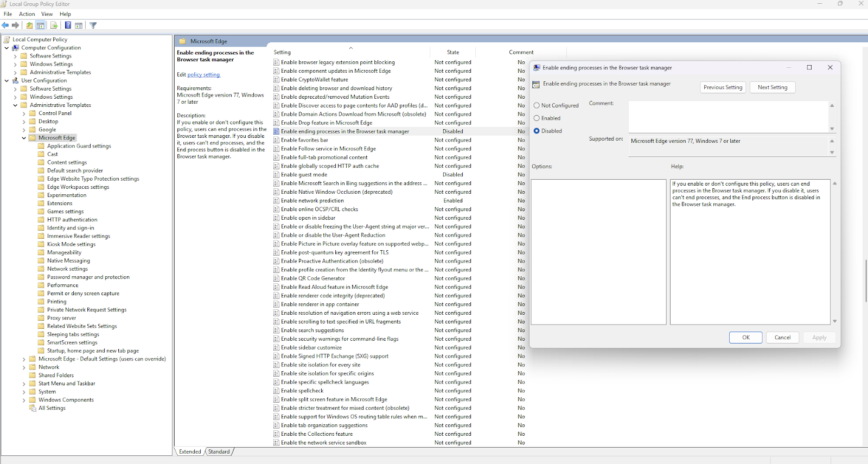Click the folder icon beside Printing
Viewport: 868px width, 464px height.
pos(41,302)
